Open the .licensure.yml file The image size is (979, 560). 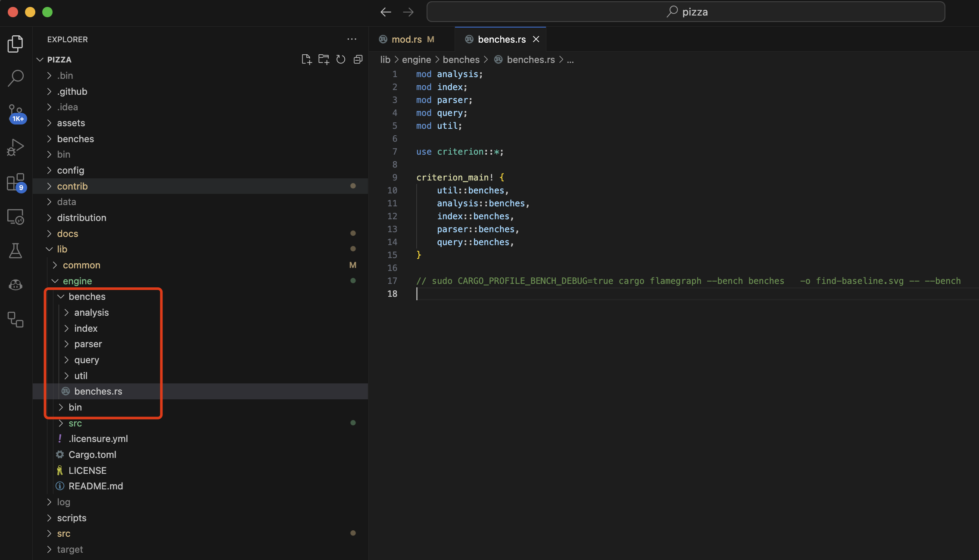(x=200, y=439)
